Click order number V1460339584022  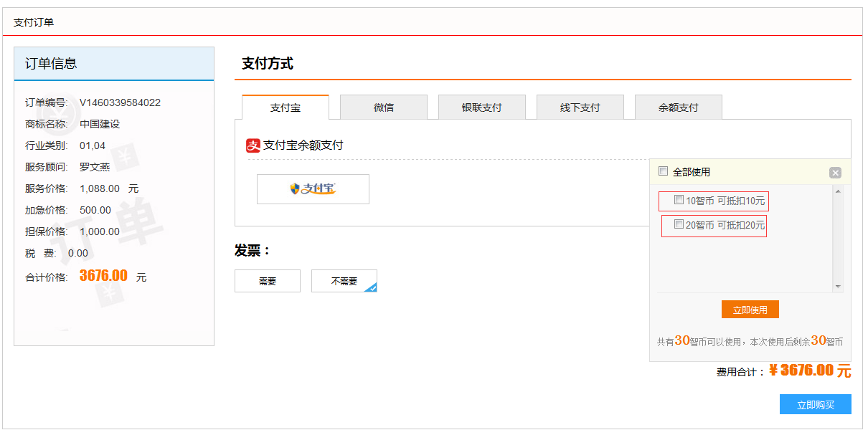tap(120, 102)
